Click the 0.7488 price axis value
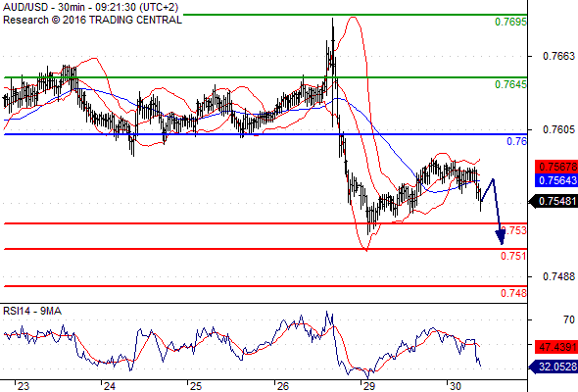The width and height of the screenshot is (578, 392). pos(558,276)
